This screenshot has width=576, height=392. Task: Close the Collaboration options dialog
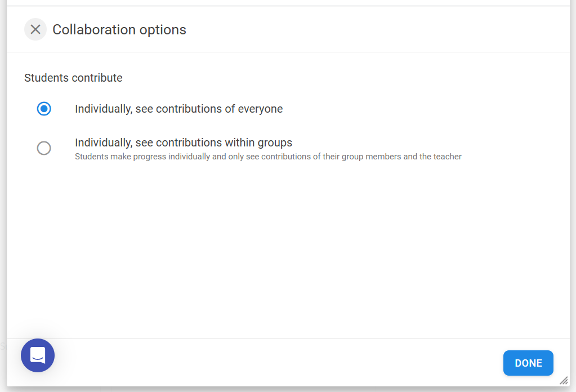point(35,29)
